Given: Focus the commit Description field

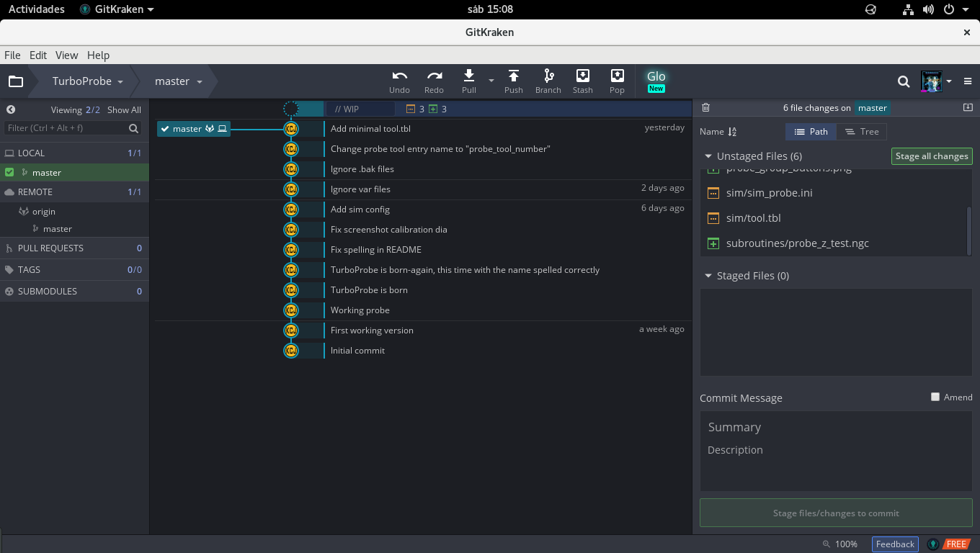Looking at the screenshot, I should pyautogui.click(x=836, y=464).
